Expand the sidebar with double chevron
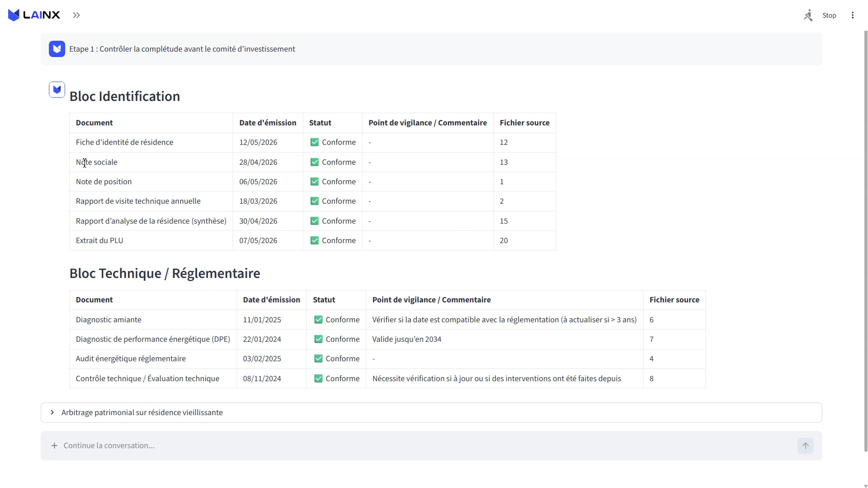This screenshot has height=488, width=868. 76,15
